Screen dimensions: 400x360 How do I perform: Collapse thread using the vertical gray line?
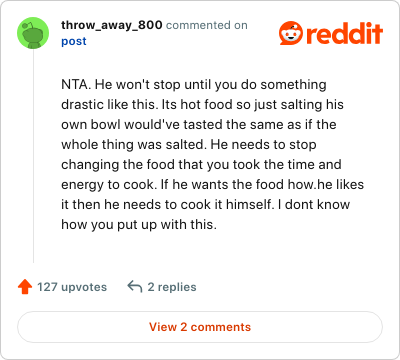pyautogui.click(x=33, y=156)
